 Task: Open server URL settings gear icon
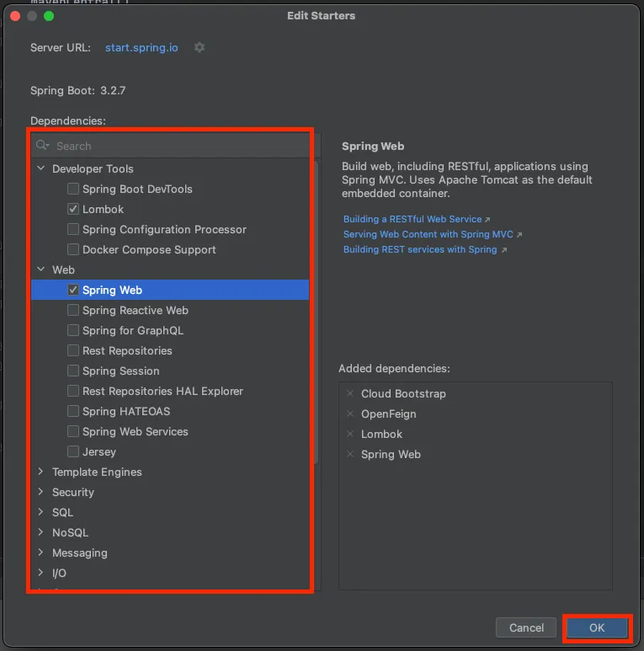point(200,47)
